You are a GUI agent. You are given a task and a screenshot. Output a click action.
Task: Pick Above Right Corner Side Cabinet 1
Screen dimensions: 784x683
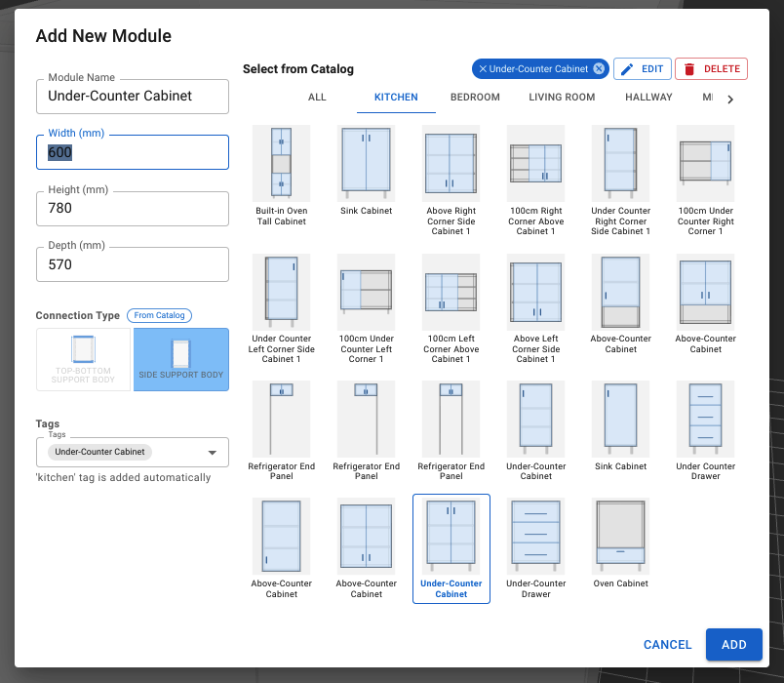451,163
